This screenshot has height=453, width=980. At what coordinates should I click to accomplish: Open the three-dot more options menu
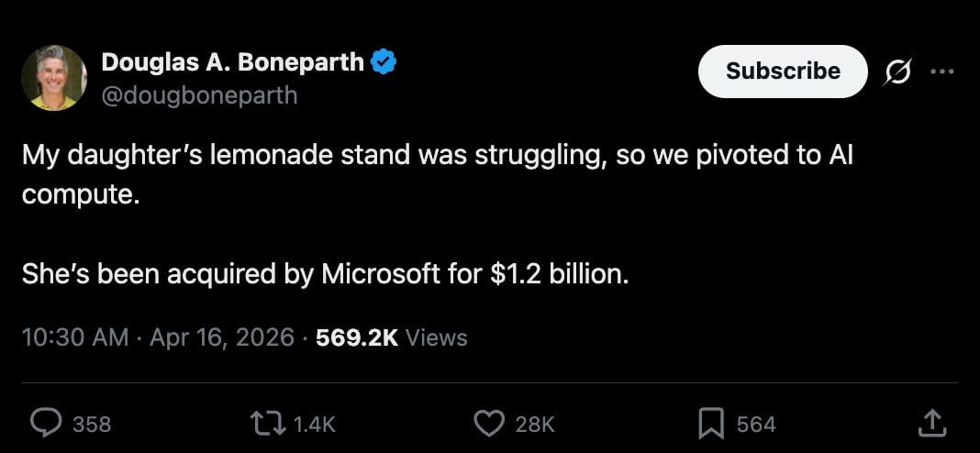[941, 72]
